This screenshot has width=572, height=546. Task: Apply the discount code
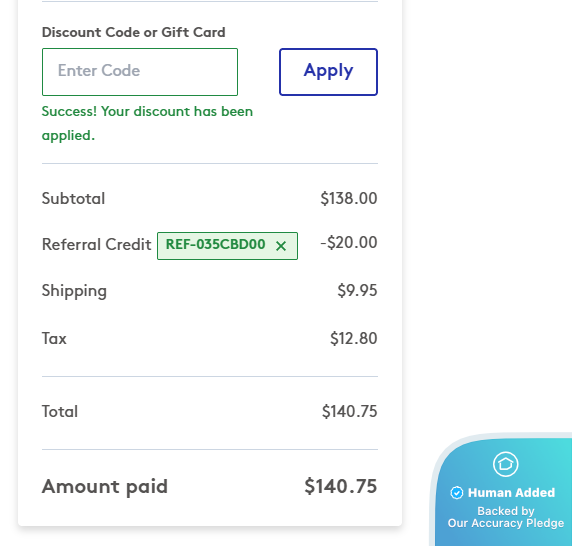point(328,72)
